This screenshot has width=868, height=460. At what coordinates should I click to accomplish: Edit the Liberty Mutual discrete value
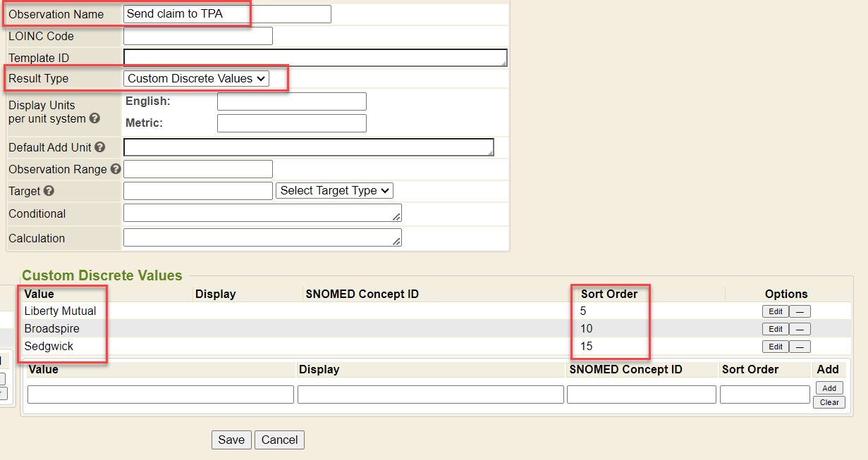(x=775, y=311)
